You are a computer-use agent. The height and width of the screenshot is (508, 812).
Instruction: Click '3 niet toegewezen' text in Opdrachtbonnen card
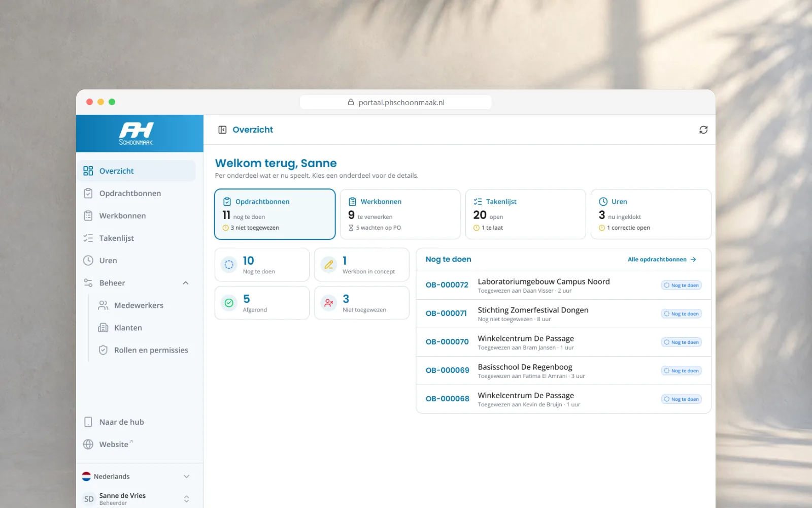point(255,228)
